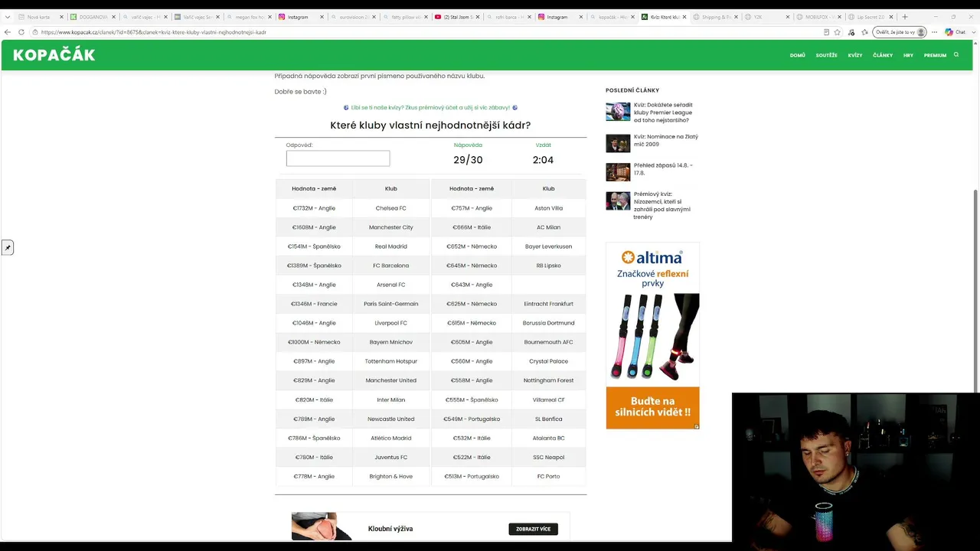Click the browser address bar URL

pyautogui.click(x=153, y=32)
